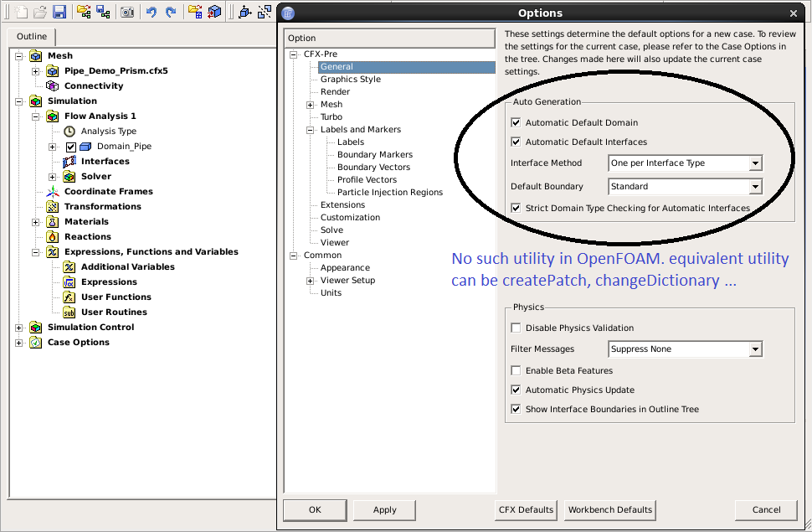Viewport: 812px width, 532px height.
Task: Click the Transformations icon
Action: 52,207
